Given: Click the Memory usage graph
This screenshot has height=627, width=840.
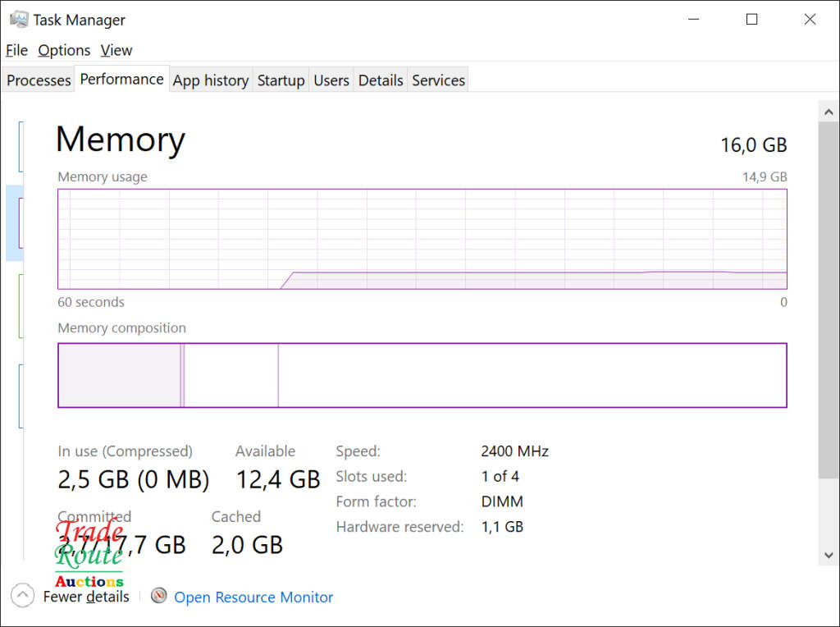Looking at the screenshot, I should coord(422,239).
